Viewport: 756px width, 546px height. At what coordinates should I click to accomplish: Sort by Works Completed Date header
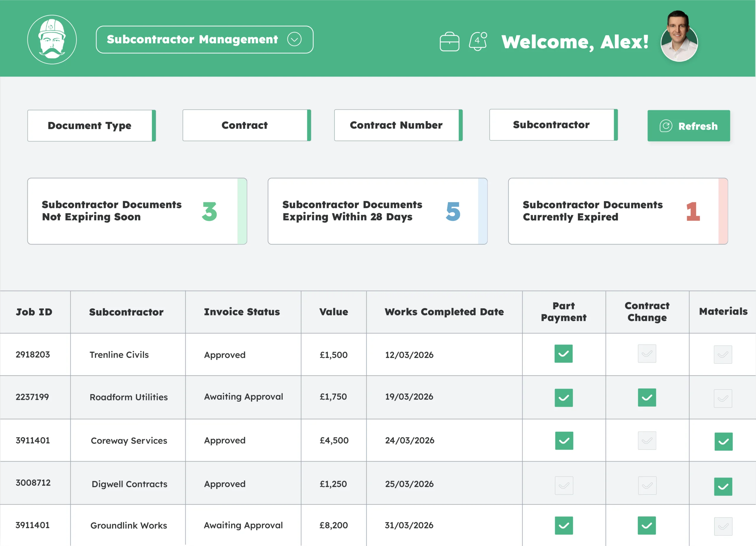point(444,312)
